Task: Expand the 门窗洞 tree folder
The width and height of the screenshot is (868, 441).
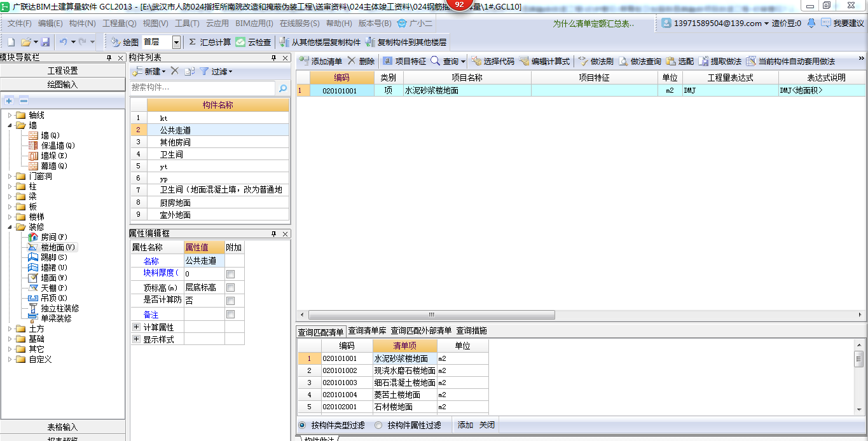Action: [10, 176]
